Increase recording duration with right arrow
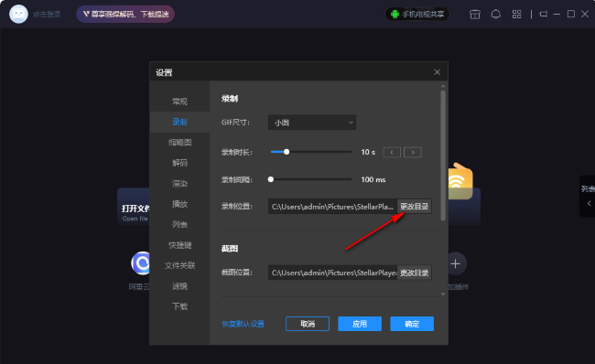Viewport: 595px width, 364px height. [413, 153]
